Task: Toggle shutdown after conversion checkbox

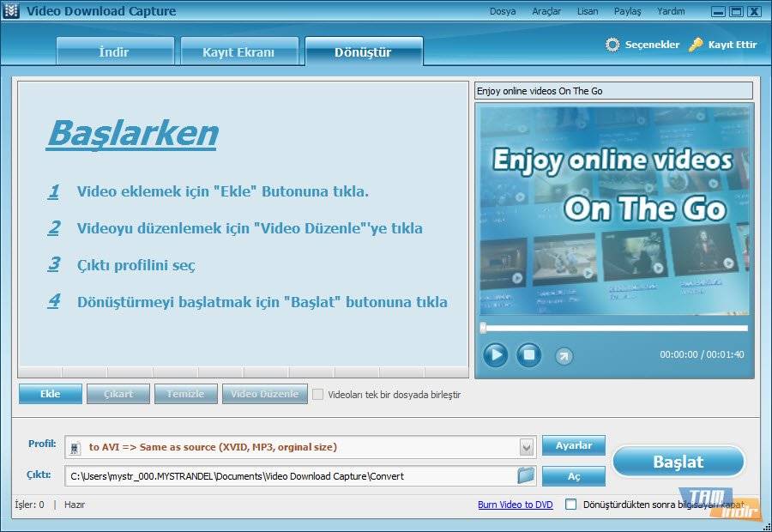Action: pos(570,505)
